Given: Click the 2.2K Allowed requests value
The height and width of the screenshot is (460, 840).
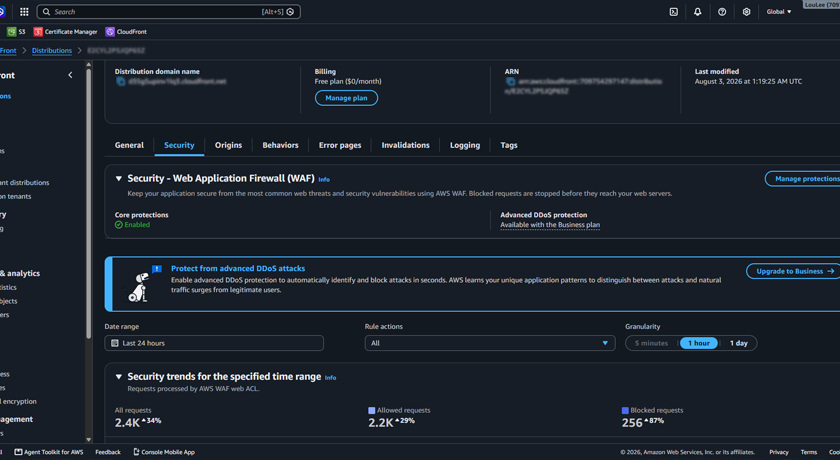Looking at the screenshot, I should pos(381,423).
